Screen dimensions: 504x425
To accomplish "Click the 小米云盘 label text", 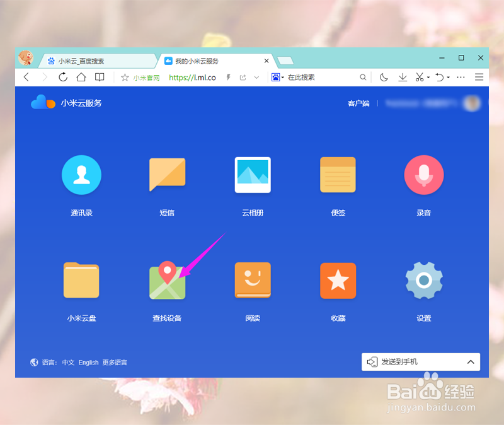I will point(81,318).
